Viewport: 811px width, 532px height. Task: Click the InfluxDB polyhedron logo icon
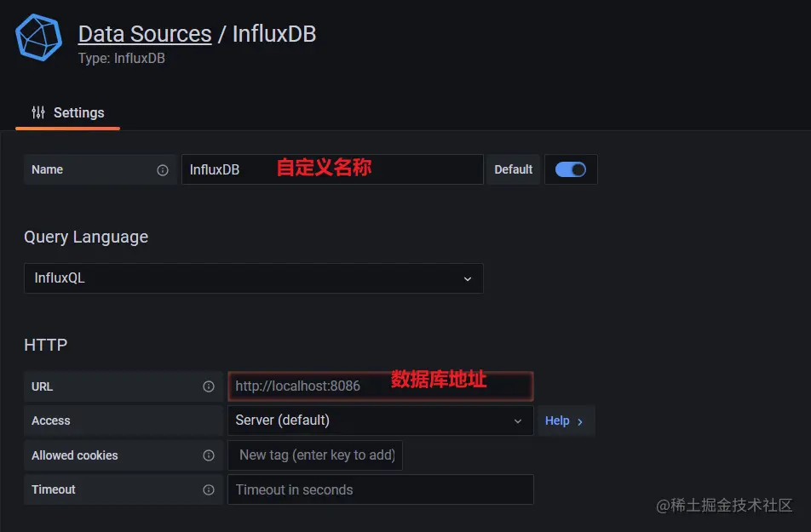click(x=39, y=37)
